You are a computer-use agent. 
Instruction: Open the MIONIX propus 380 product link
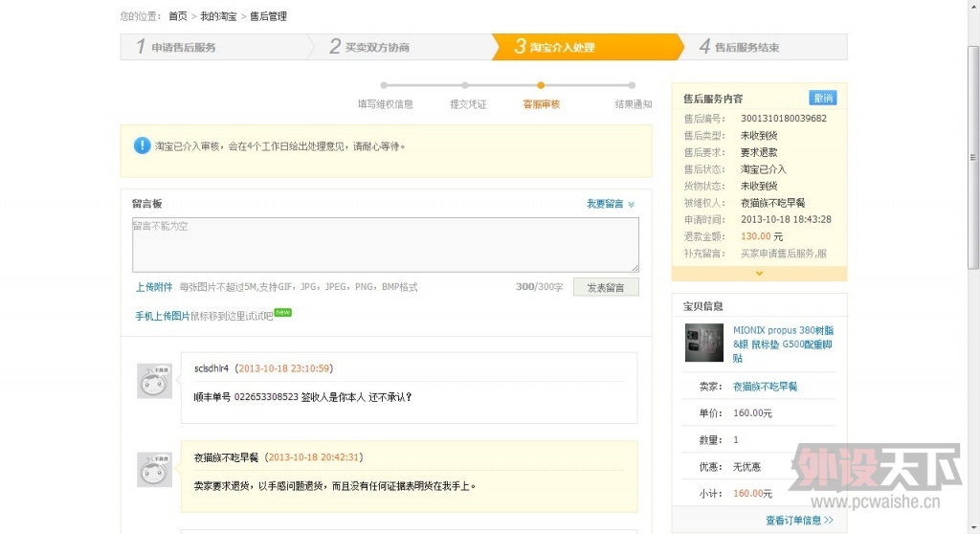coord(783,344)
